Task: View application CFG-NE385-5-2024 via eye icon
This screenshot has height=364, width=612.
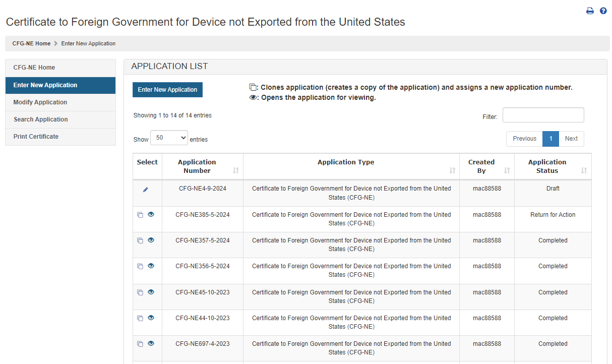Action: click(151, 214)
